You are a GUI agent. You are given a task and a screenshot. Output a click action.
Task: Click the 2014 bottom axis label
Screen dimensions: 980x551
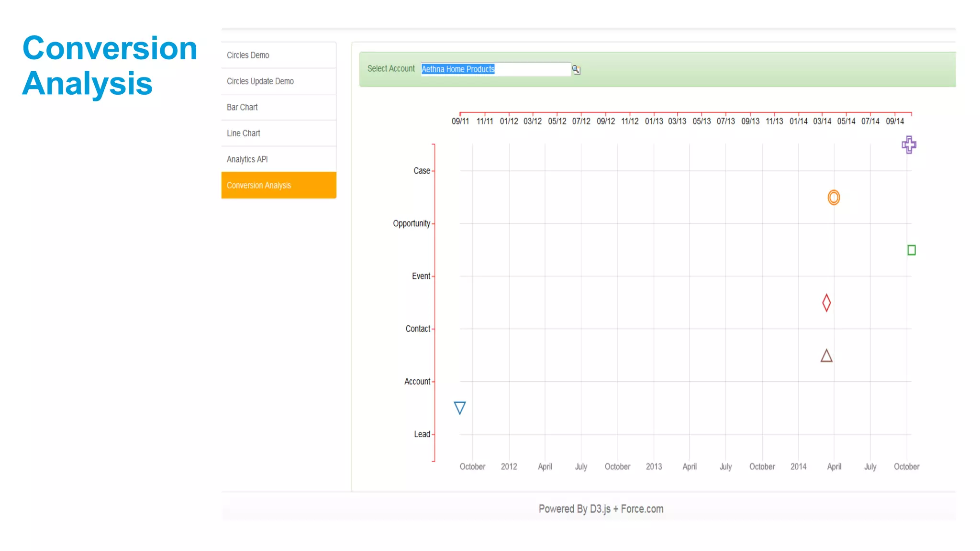click(798, 466)
